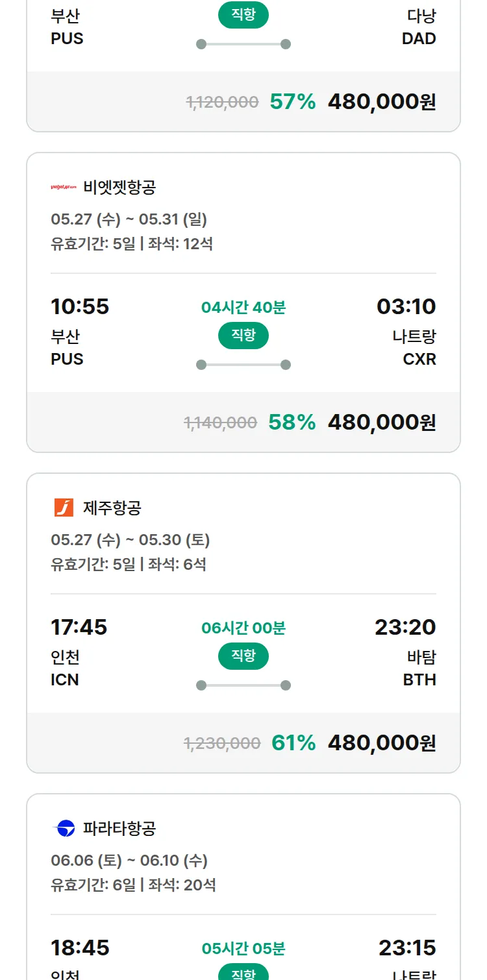
Task: Click 직항 badge on Incheon–Batam flight
Action: click(243, 656)
